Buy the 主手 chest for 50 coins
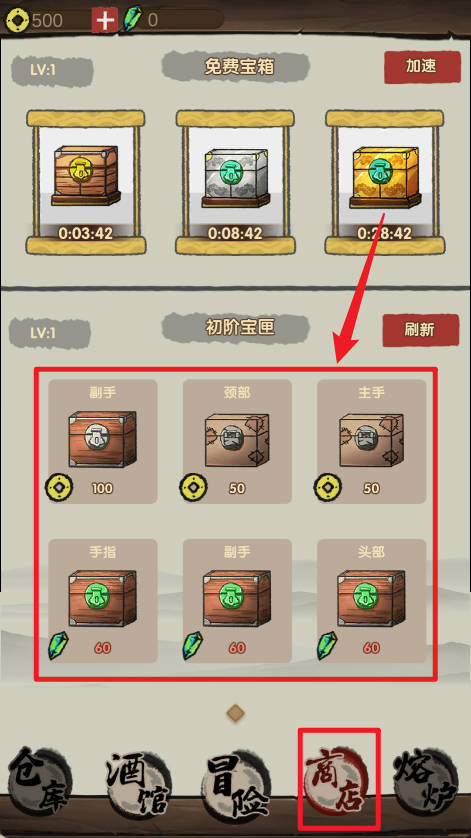The height and width of the screenshot is (838, 471). pyautogui.click(x=372, y=441)
